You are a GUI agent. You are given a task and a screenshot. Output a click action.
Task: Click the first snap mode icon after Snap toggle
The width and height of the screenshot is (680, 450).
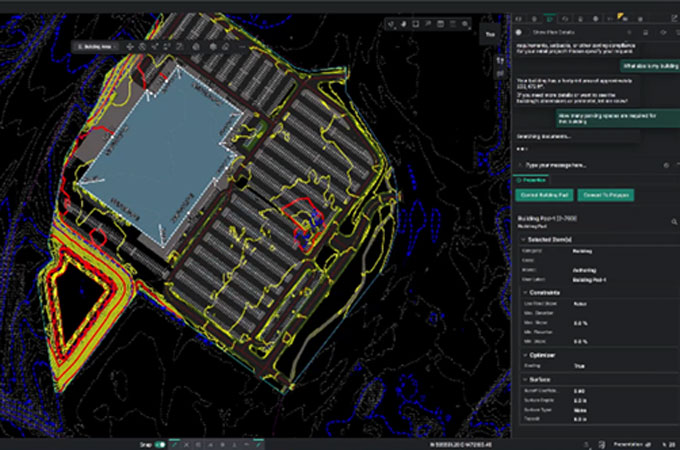(173, 443)
